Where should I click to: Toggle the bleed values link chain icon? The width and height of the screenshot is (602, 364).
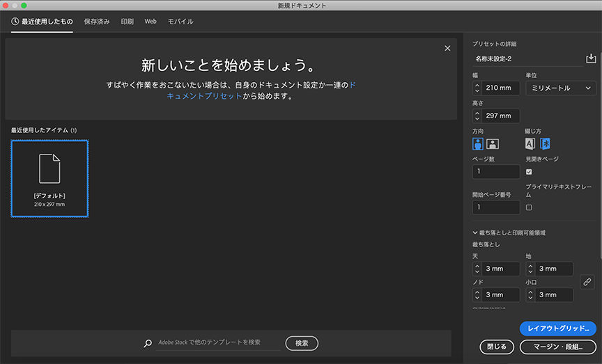click(587, 282)
